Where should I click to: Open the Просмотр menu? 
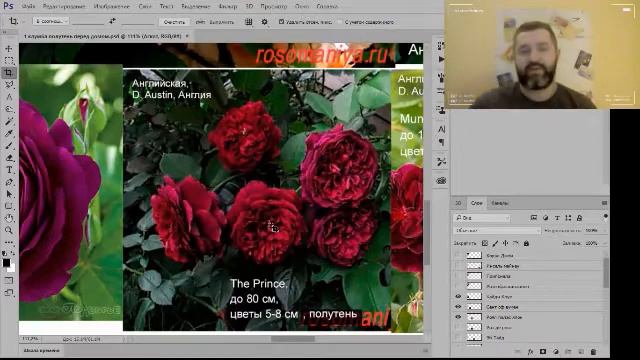(x=273, y=6)
